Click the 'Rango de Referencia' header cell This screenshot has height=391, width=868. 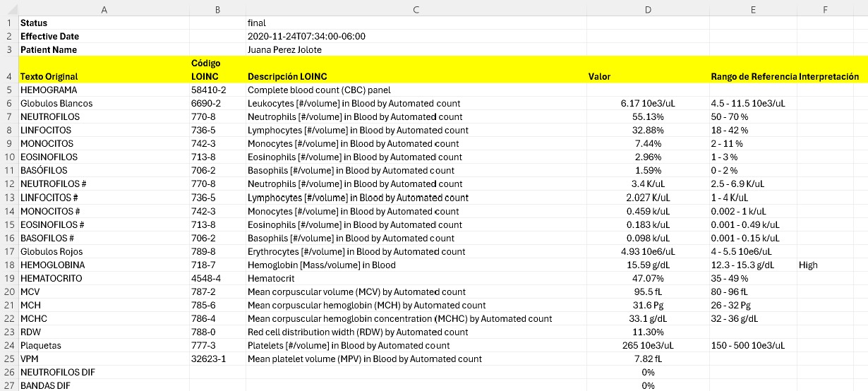point(753,70)
